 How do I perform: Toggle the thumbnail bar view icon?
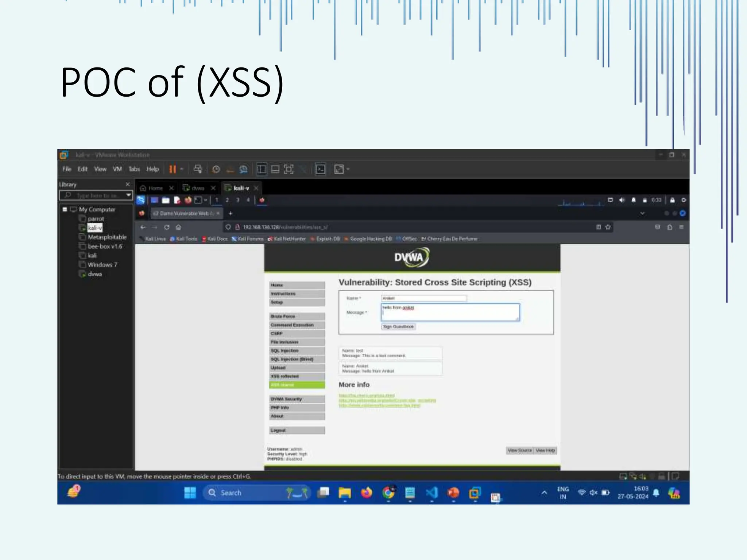click(x=275, y=169)
